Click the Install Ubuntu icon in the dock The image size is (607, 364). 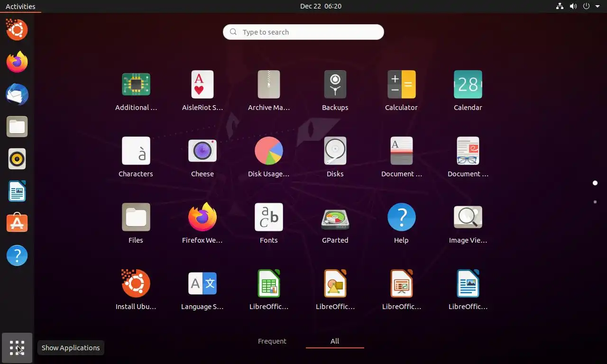[17, 30]
